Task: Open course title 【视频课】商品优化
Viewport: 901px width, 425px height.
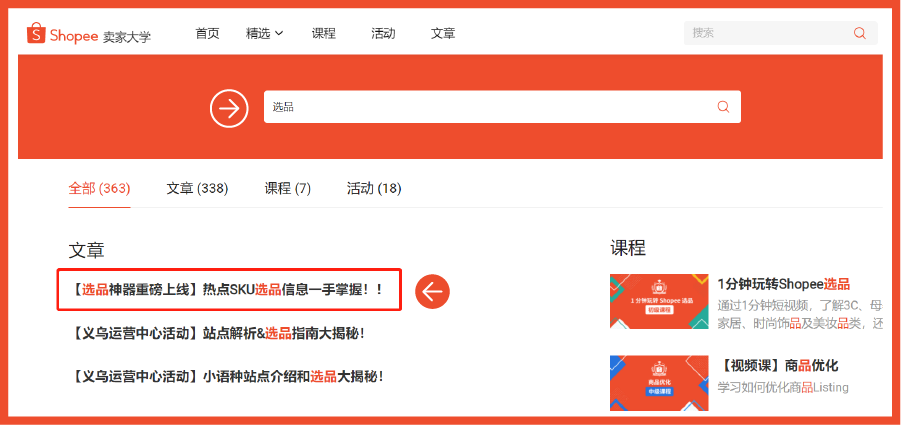Action: tap(777, 365)
